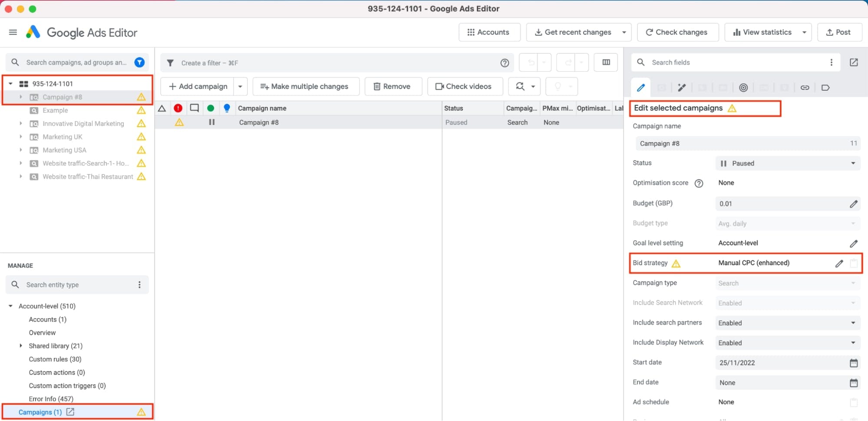
Task: Open the Get recent changes dropdown arrow
Action: pos(624,32)
